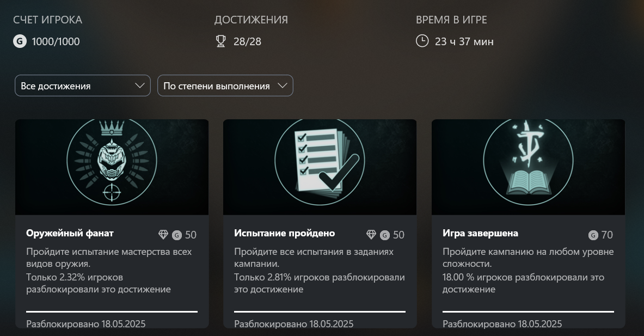This screenshot has width=644, height=336.
Task: Click the progress bar on Игра завершена card
Action: (x=528, y=311)
